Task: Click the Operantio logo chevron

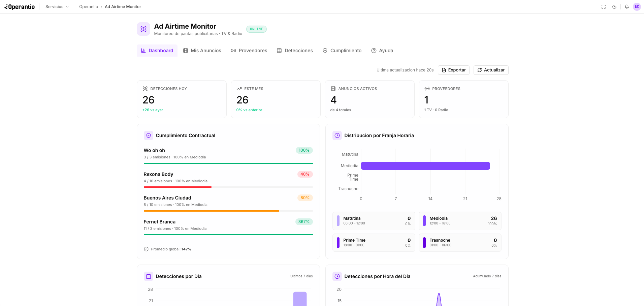Action: pyautogui.click(x=6, y=6)
